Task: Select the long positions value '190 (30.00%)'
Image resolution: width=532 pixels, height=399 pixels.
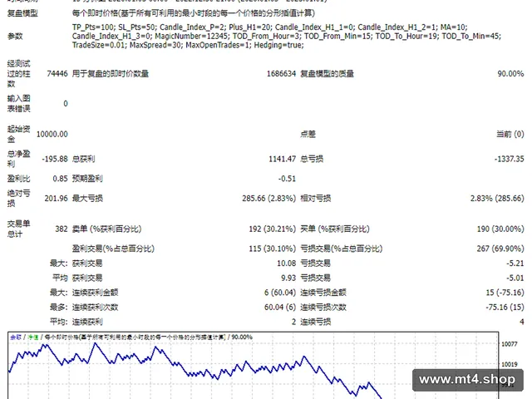Action: click(x=500, y=229)
